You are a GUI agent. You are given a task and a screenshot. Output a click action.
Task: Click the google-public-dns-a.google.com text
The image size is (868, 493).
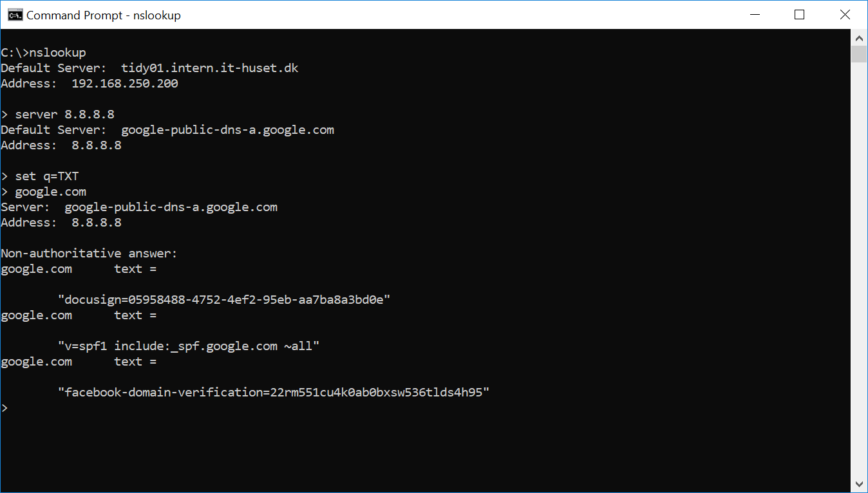227,129
